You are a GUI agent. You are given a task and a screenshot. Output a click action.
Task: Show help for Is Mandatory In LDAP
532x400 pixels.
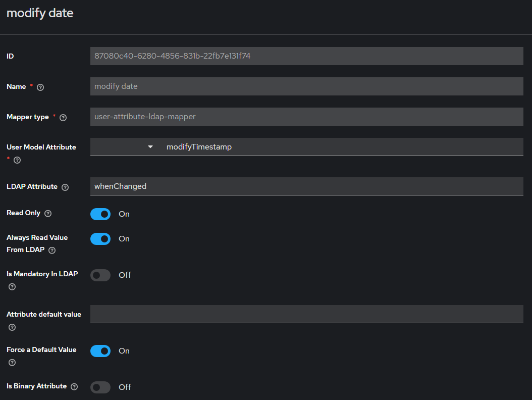(x=12, y=287)
